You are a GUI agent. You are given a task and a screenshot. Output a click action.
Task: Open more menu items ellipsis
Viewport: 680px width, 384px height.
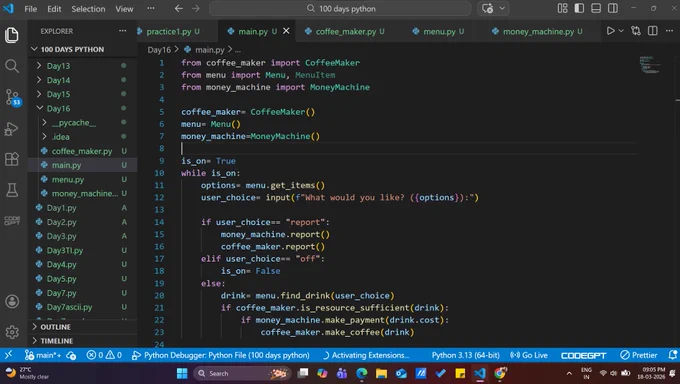click(150, 8)
